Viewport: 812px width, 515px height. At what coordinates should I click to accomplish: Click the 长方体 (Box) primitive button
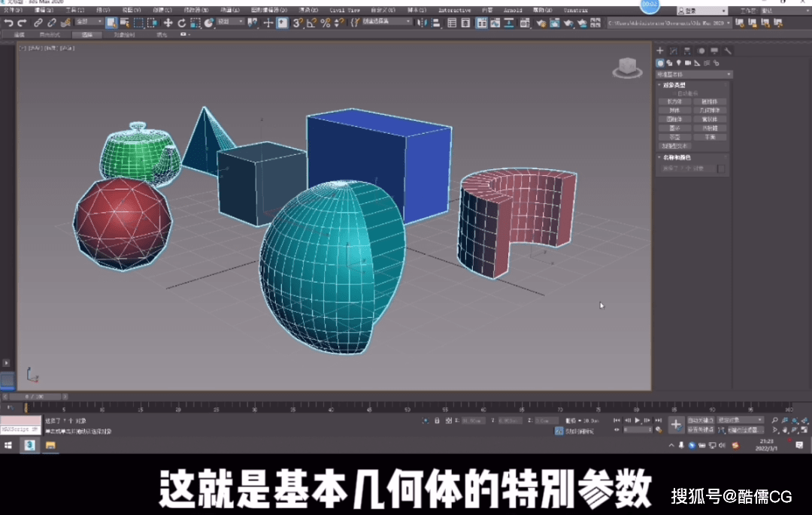(674, 101)
